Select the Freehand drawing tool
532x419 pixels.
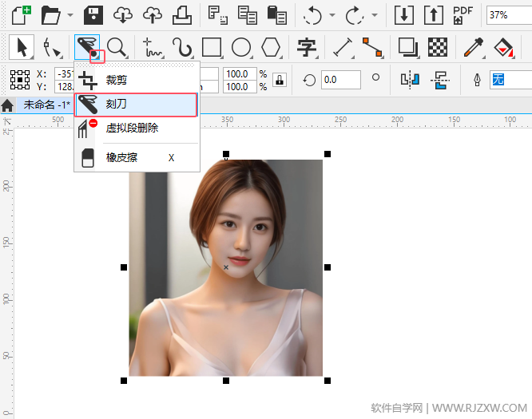coord(153,47)
